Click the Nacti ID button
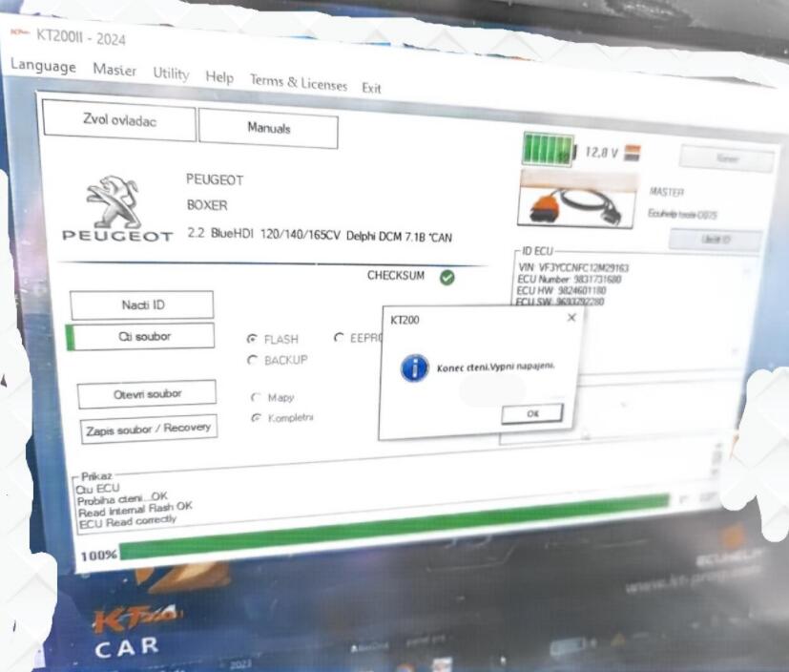 (x=142, y=305)
